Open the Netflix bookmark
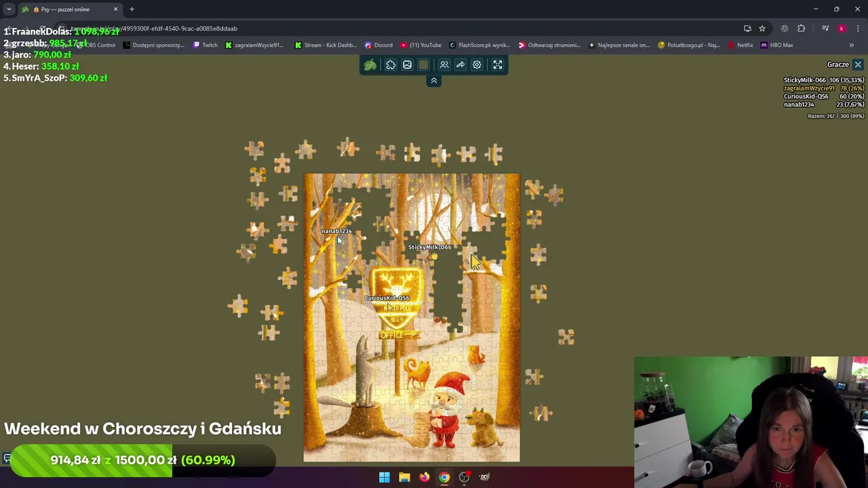 point(741,45)
